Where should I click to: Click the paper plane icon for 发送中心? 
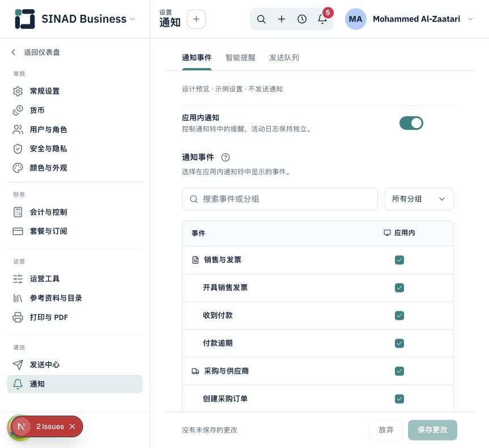pos(18,365)
